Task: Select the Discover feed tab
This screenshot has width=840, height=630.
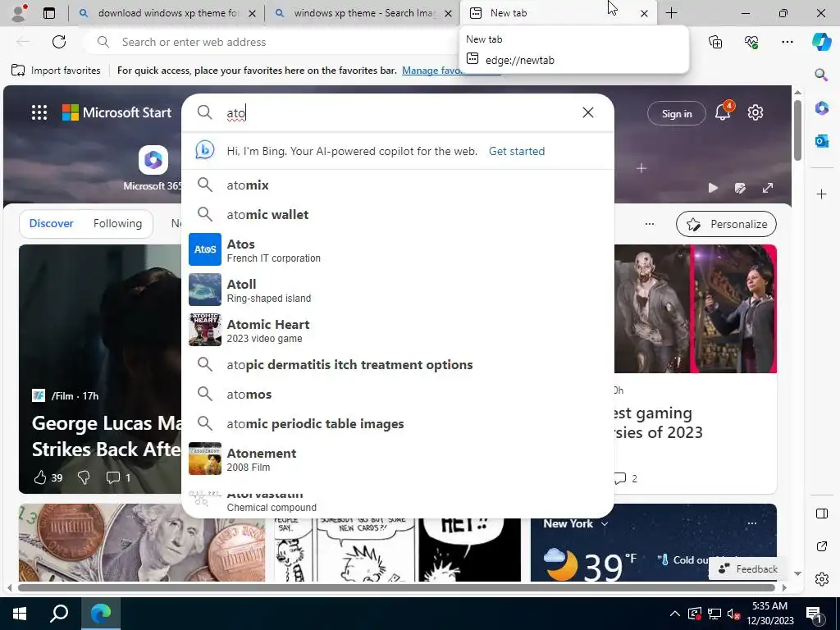Action: point(51,223)
